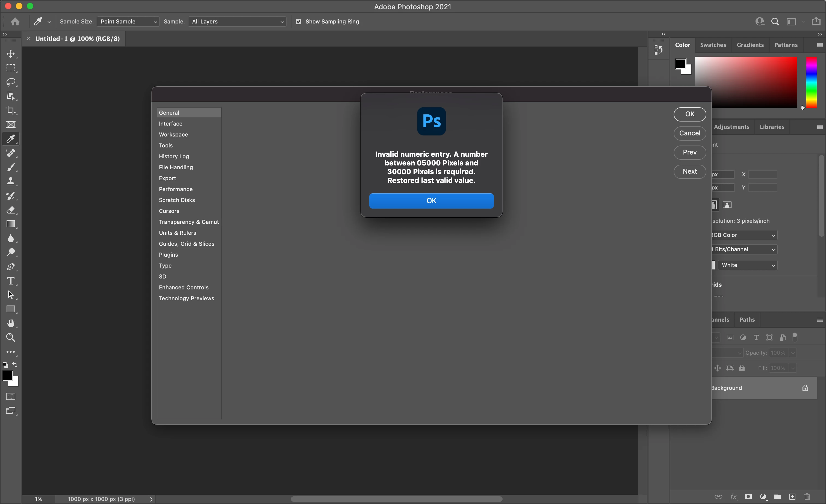Open the Sample All Layers dropdown
This screenshot has height=504, width=826.
[237, 22]
